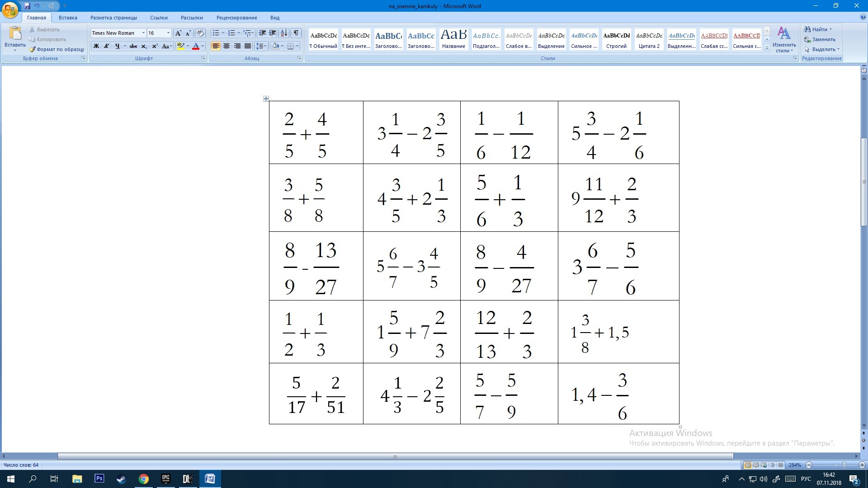Apply the Заголовок 1 style
The image size is (868, 488).
coord(388,39)
